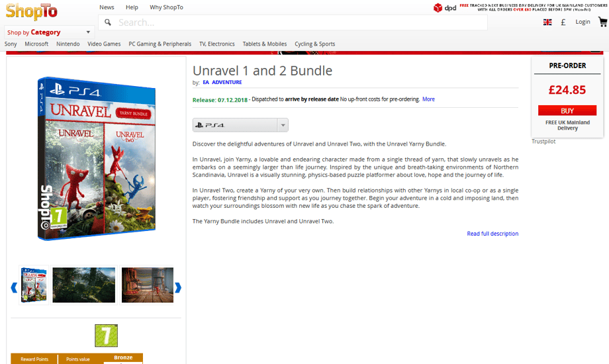Go to the Video Games category
The width and height of the screenshot is (609, 364).
(x=104, y=44)
